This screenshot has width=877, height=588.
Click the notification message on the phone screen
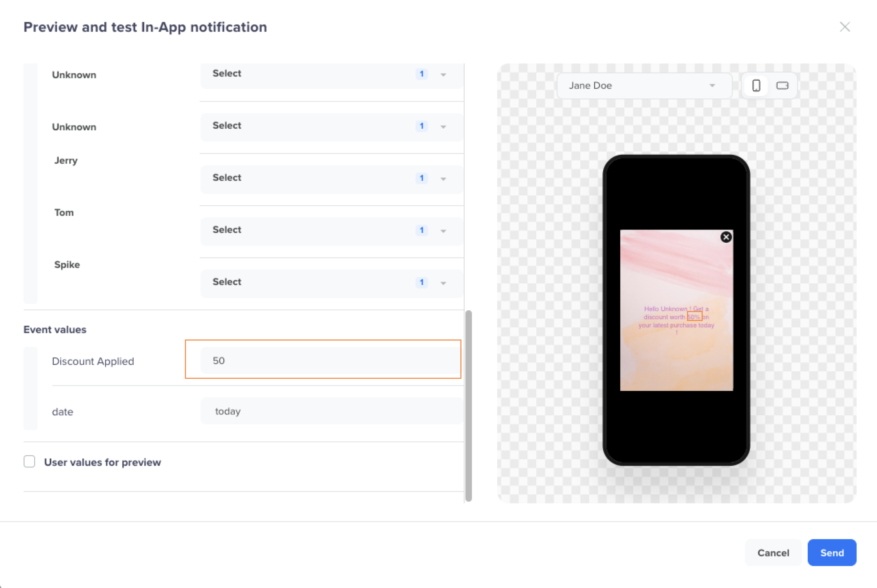tap(676, 320)
